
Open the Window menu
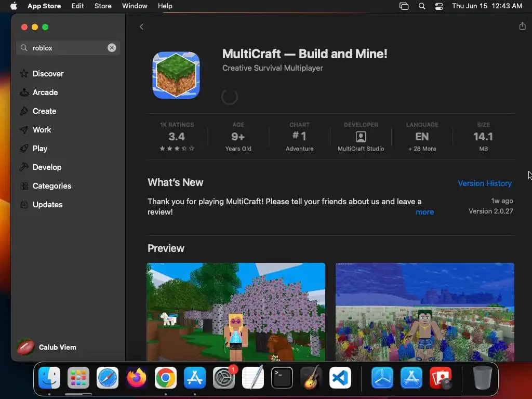135,6
